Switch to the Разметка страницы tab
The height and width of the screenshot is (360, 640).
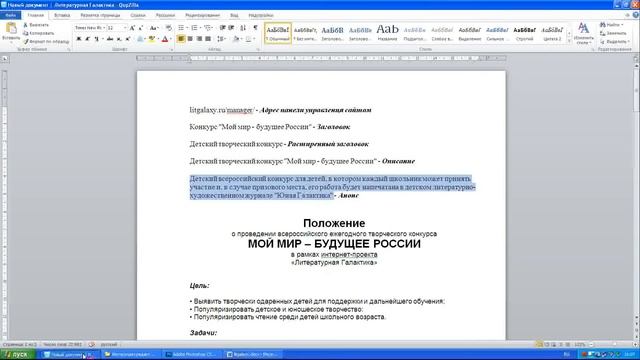[x=100, y=15]
